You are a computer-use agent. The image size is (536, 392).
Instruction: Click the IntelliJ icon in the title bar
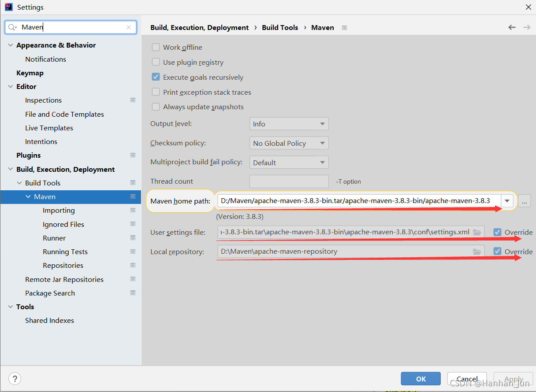(x=8, y=7)
